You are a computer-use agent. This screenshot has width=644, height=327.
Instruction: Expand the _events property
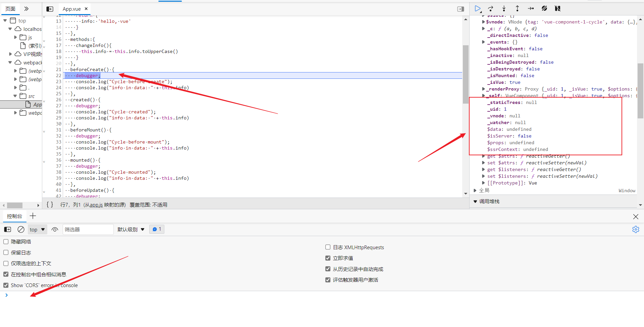483,42
